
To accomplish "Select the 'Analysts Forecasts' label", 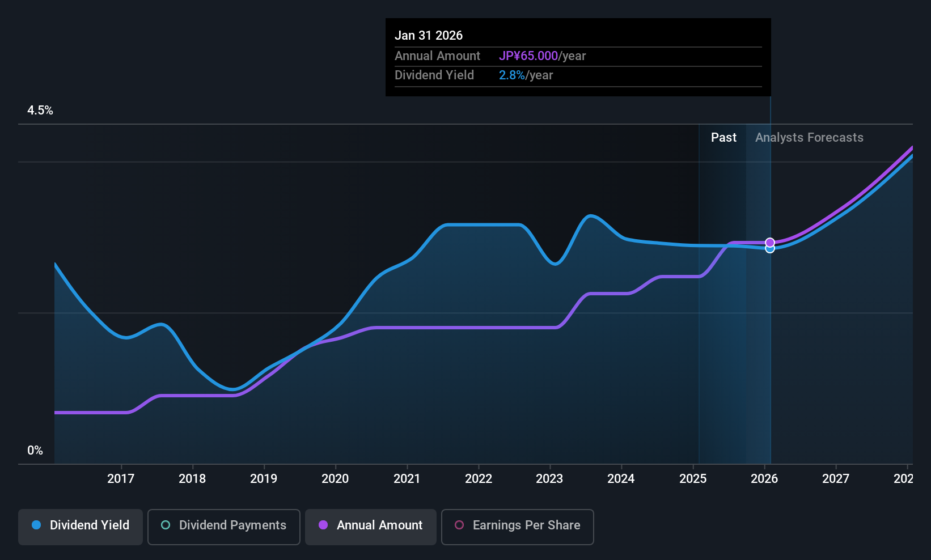I will coord(809,138).
